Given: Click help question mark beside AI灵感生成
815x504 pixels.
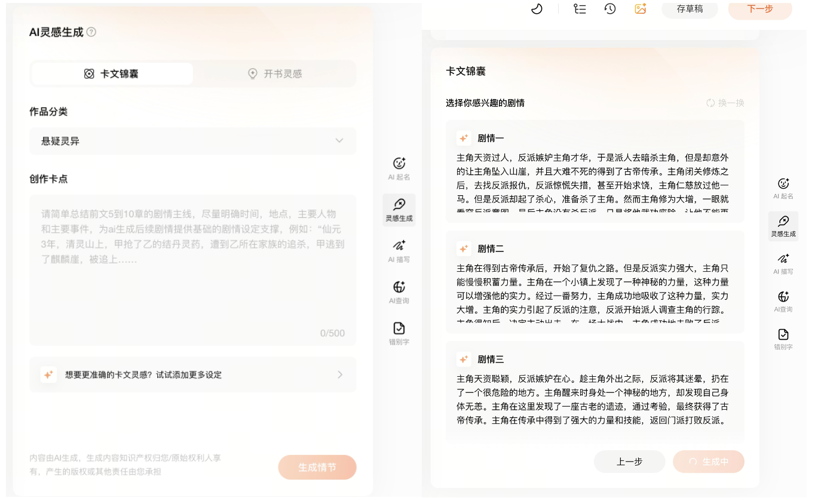Looking at the screenshot, I should click(91, 32).
